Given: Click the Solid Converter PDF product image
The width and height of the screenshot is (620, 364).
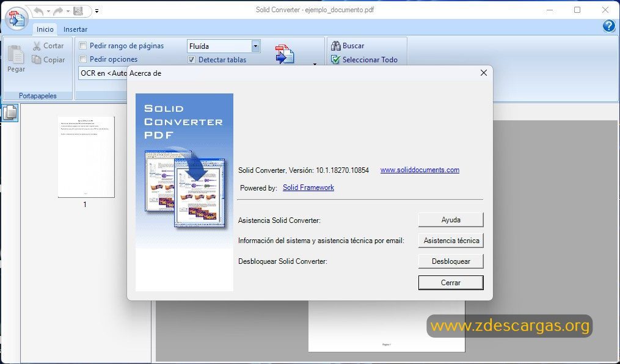Looking at the screenshot, I should coord(184,192).
